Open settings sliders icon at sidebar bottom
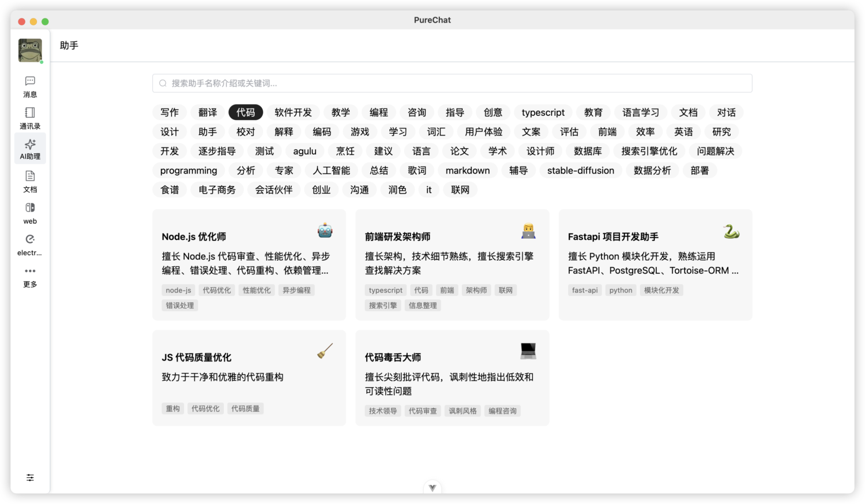This screenshot has height=504, width=865. [30, 477]
